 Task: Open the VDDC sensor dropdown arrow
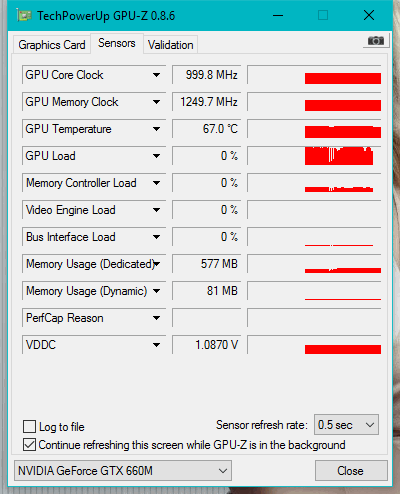[x=156, y=345]
